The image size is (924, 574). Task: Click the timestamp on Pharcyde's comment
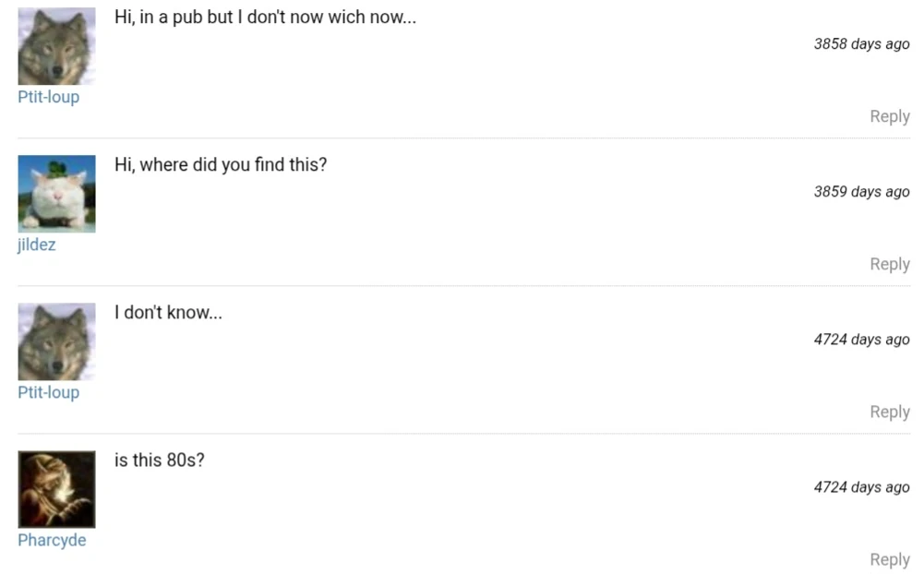tap(861, 487)
